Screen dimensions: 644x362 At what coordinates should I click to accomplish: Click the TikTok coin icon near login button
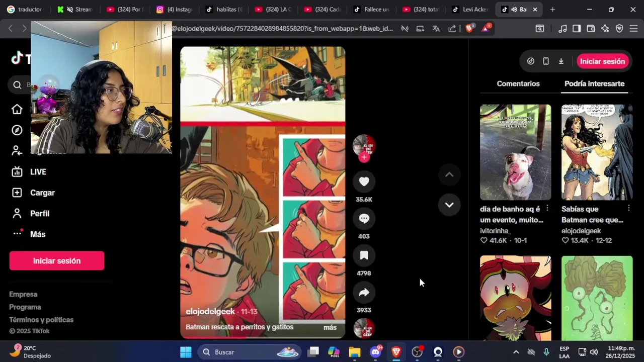click(x=531, y=61)
